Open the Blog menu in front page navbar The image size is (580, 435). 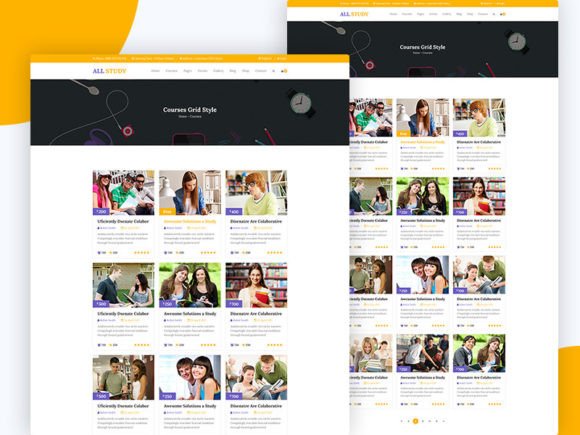233,71
